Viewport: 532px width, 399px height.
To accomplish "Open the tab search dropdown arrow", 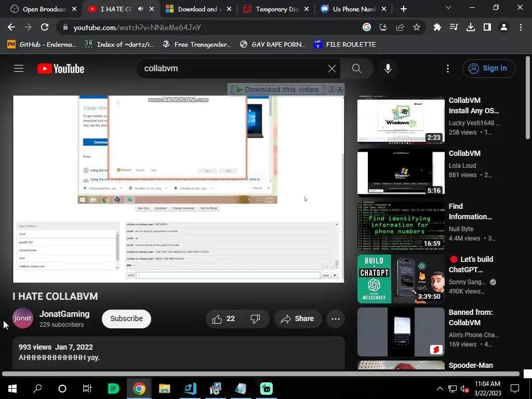I will 448,7.
